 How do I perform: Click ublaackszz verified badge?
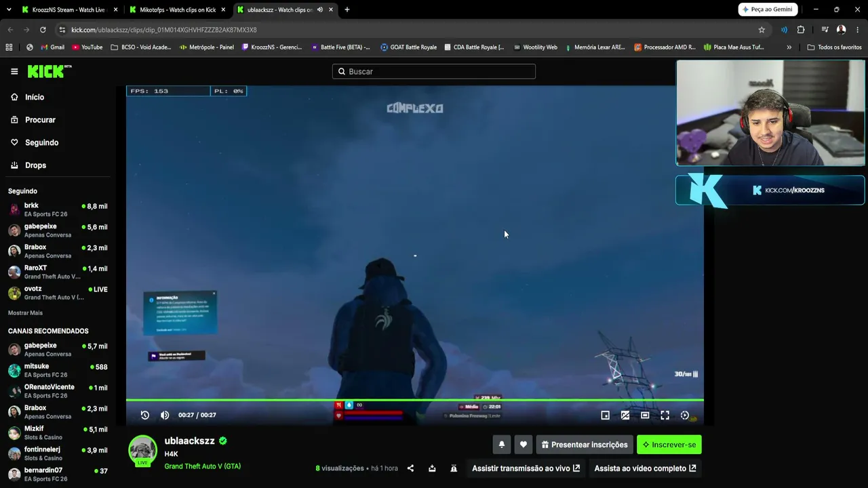coord(223,441)
